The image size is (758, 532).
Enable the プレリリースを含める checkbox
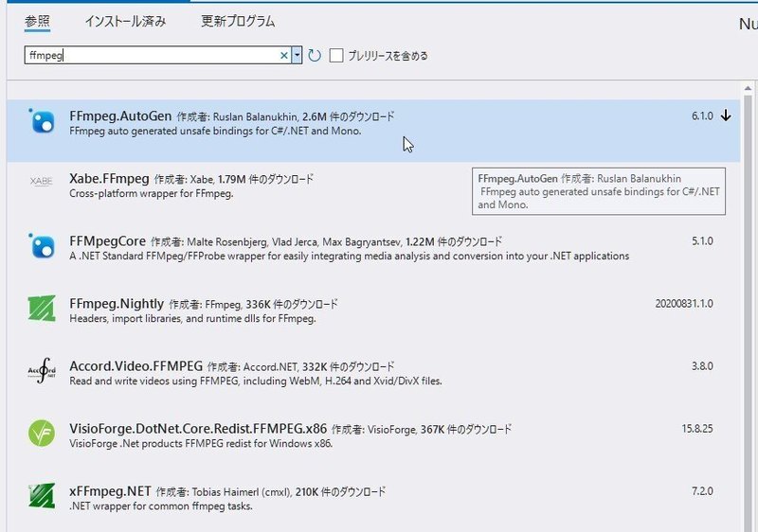[336, 56]
